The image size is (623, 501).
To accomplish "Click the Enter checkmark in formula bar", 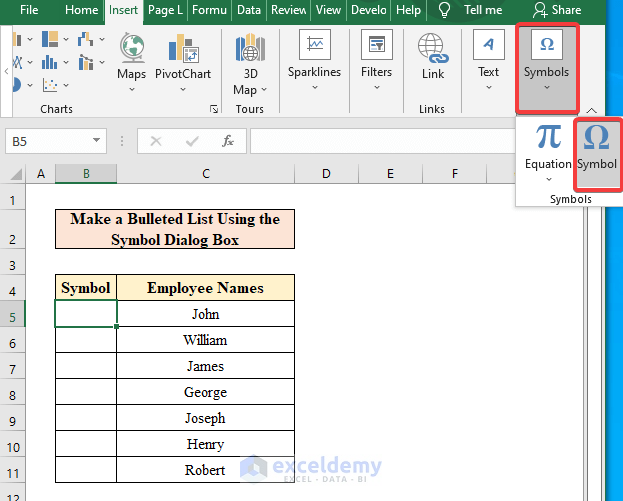I will (192, 141).
